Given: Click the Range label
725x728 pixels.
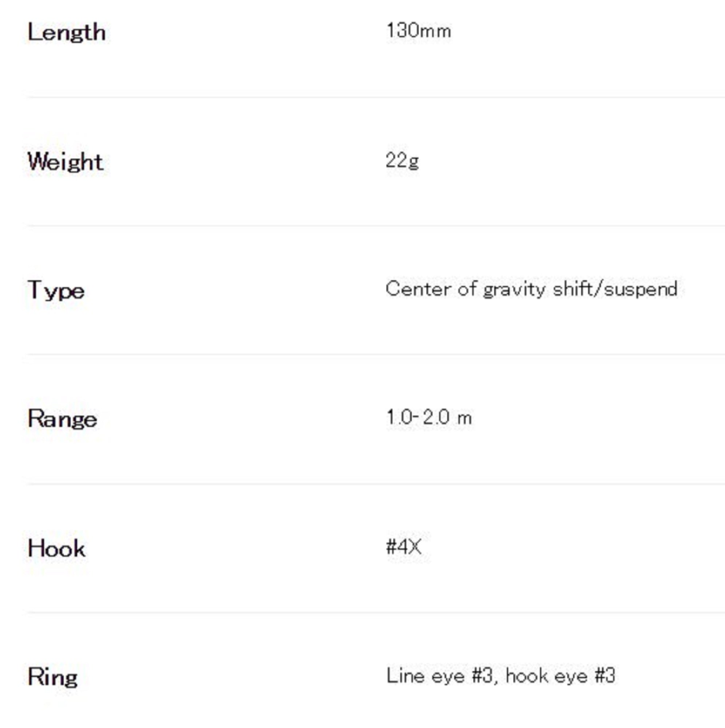Looking at the screenshot, I should point(63,419).
